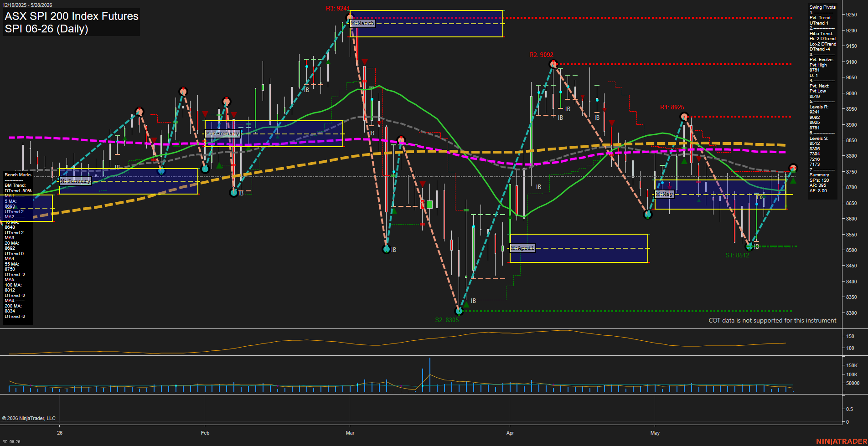
Task: Click the AR: 395 summary value
Action: coord(818,185)
